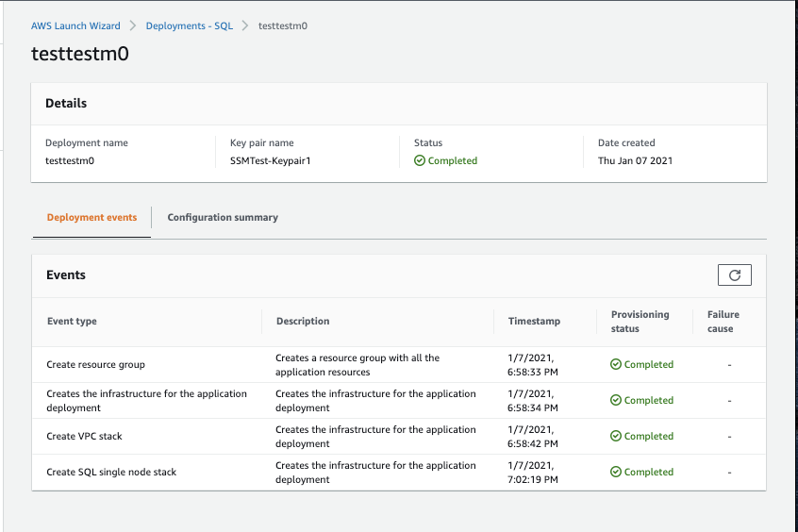Click the Date created label
Screen dimensions: 798x532
pos(626,143)
